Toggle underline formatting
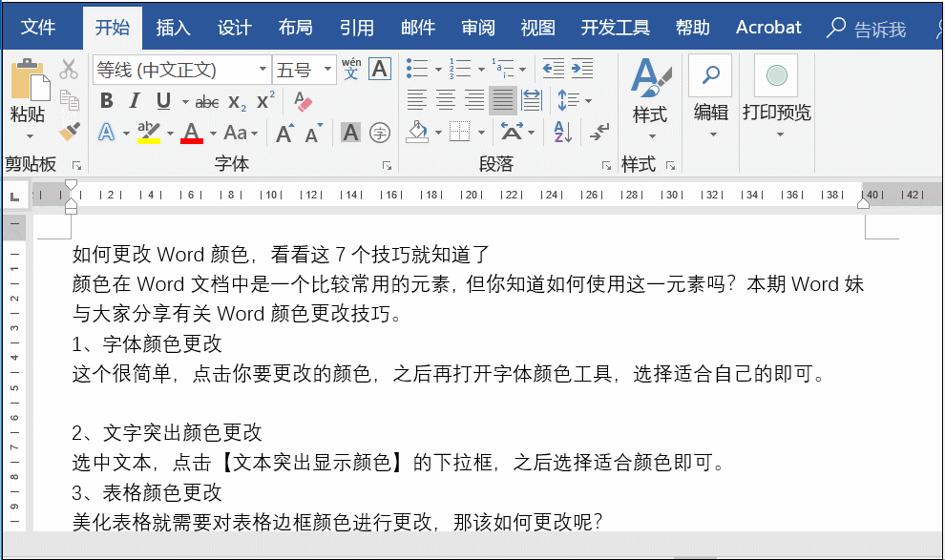Viewport: 945px width, 560px height. coord(163,100)
